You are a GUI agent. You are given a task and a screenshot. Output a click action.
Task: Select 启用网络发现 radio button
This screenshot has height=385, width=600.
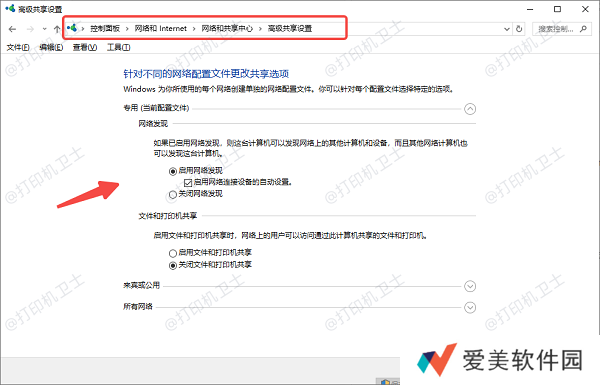pos(173,171)
